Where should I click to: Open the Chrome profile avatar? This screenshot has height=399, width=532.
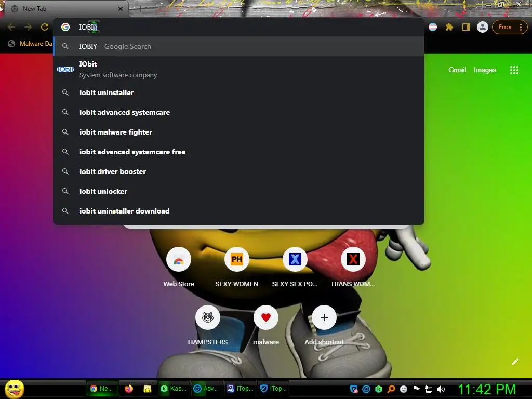483,27
